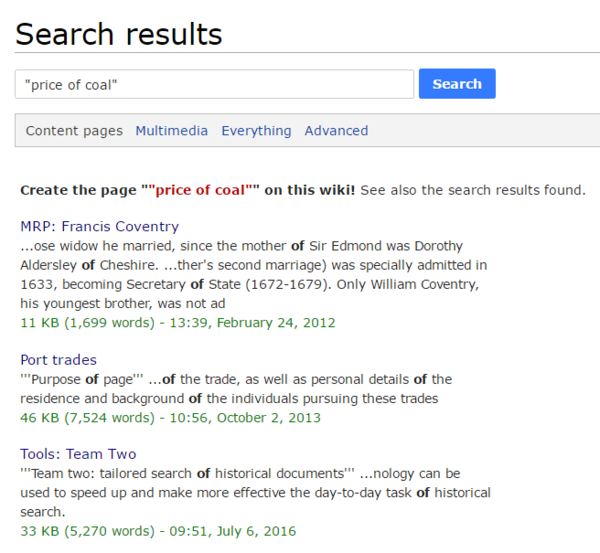Open the MRP: Francis Coventry result
600x553 pixels.
pyautogui.click(x=99, y=226)
